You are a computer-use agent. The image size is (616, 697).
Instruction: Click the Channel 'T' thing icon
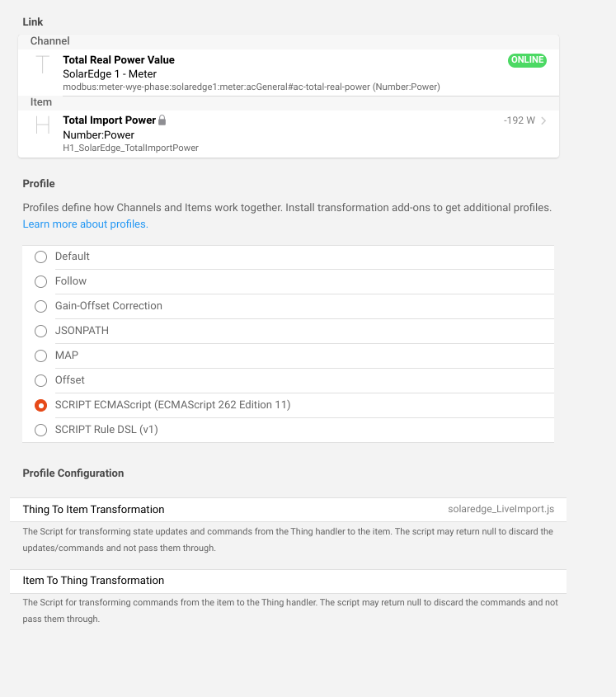43,65
